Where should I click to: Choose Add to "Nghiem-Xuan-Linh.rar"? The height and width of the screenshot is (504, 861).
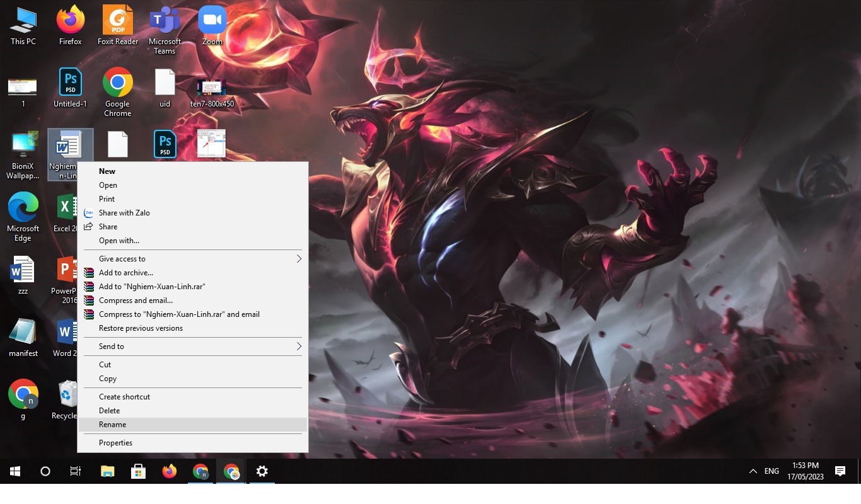click(193, 287)
